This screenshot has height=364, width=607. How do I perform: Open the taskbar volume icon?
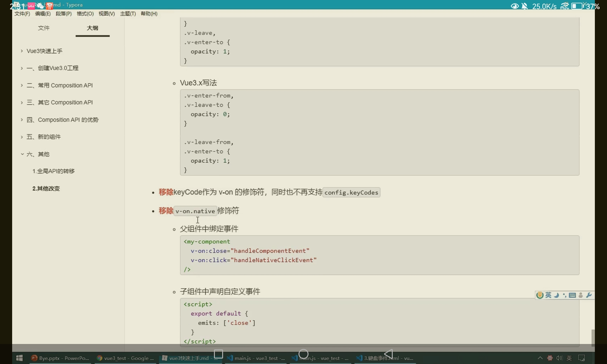coord(559,358)
